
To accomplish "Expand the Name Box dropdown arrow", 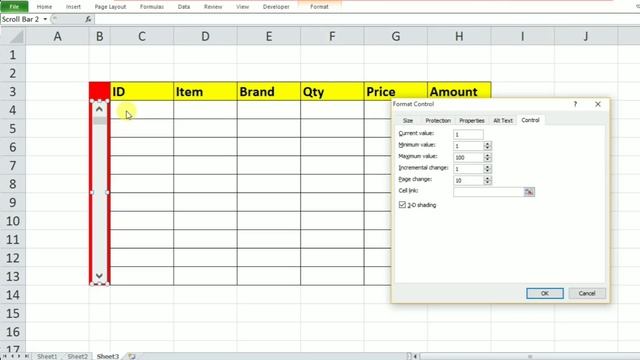I will tap(45, 19).
